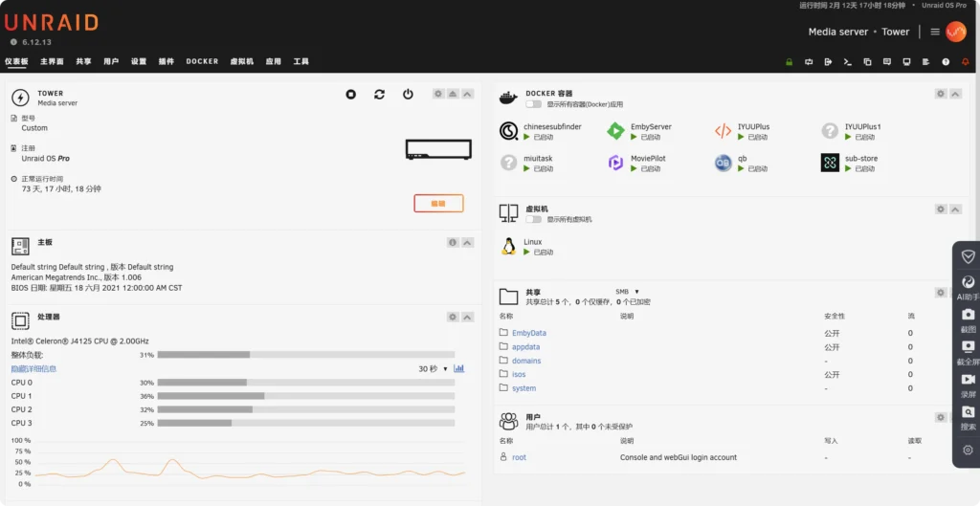Open the IYUUPlus1 question-mark container icon

(x=830, y=131)
